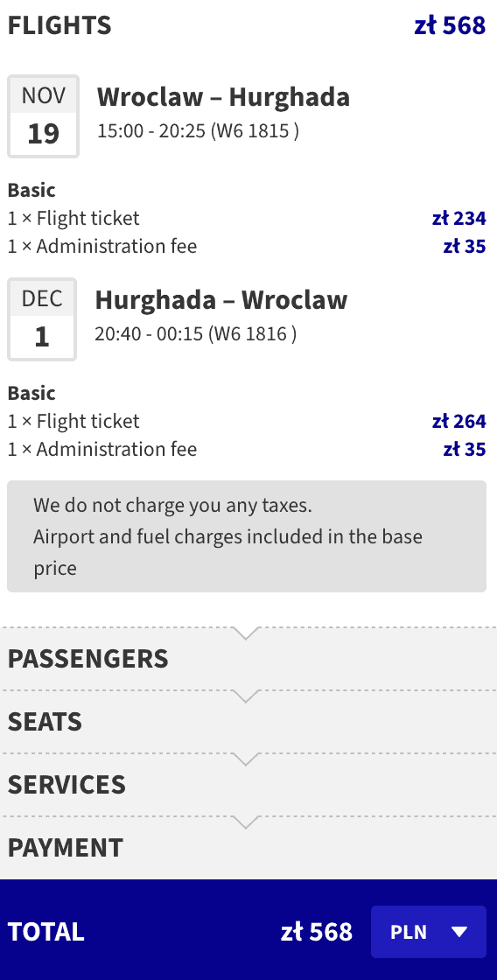
Task: Click the zł 568 flights subtotal
Action: tap(450, 25)
